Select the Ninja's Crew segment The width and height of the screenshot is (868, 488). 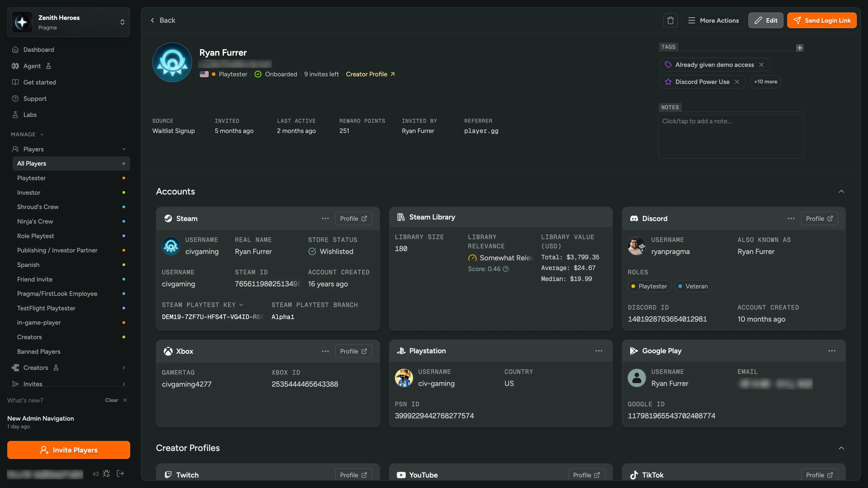pos(71,221)
